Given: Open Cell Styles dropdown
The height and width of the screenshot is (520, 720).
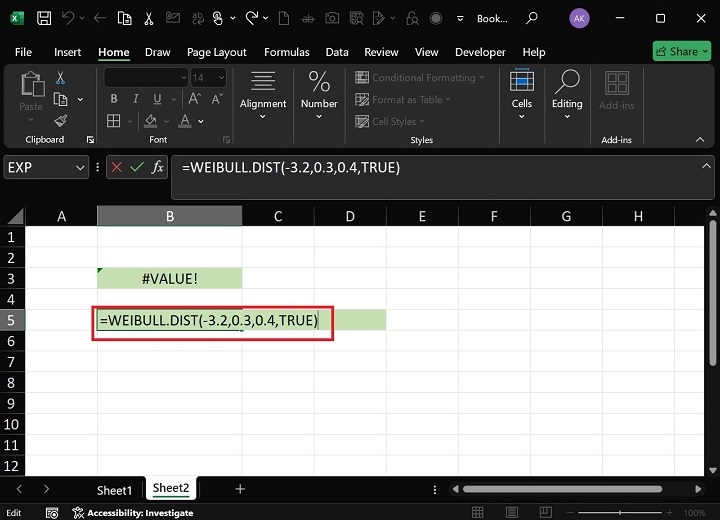Looking at the screenshot, I should [x=390, y=121].
